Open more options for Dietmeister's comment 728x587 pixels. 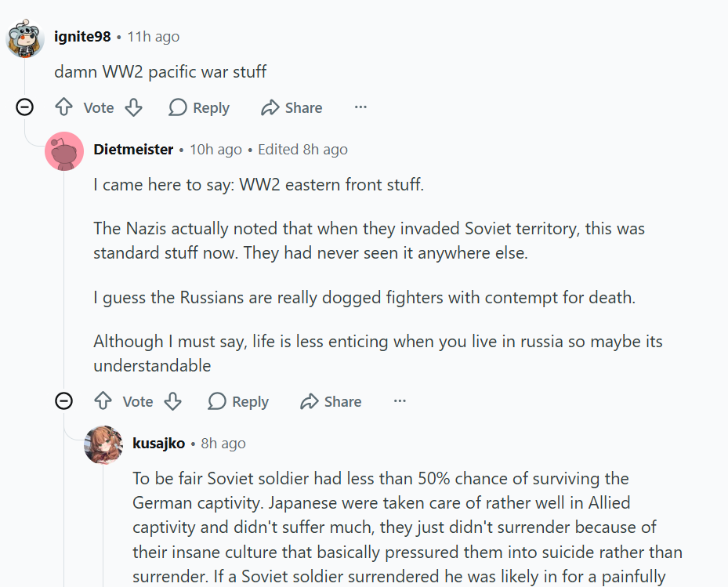pyautogui.click(x=400, y=401)
